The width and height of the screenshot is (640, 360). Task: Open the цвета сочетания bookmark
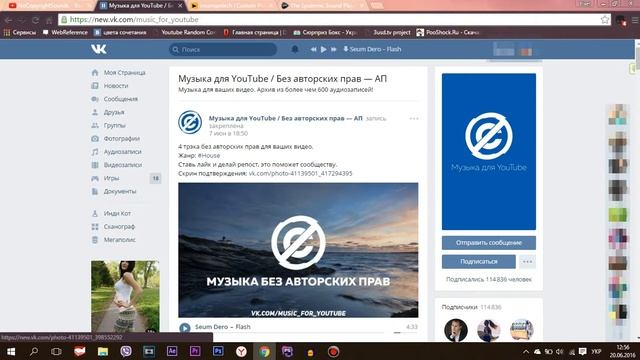point(120,32)
